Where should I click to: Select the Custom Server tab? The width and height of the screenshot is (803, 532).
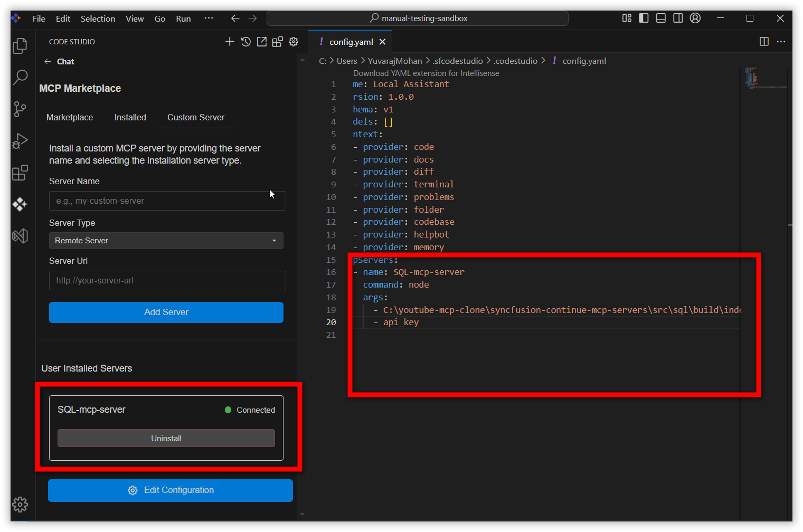pos(196,117)
